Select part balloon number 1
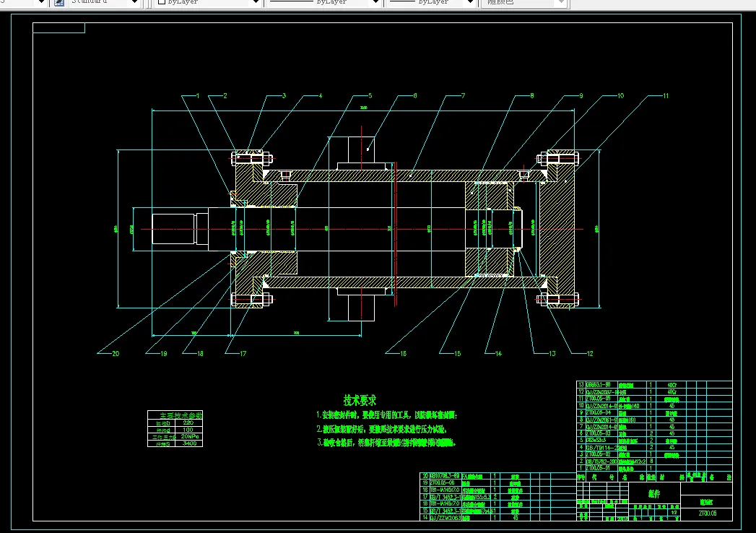 [198, 95]
